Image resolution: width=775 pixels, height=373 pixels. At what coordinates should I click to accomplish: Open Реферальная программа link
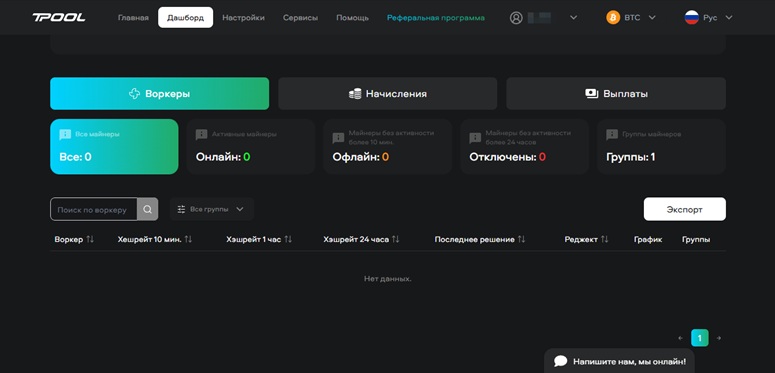[x=435, y=18]
